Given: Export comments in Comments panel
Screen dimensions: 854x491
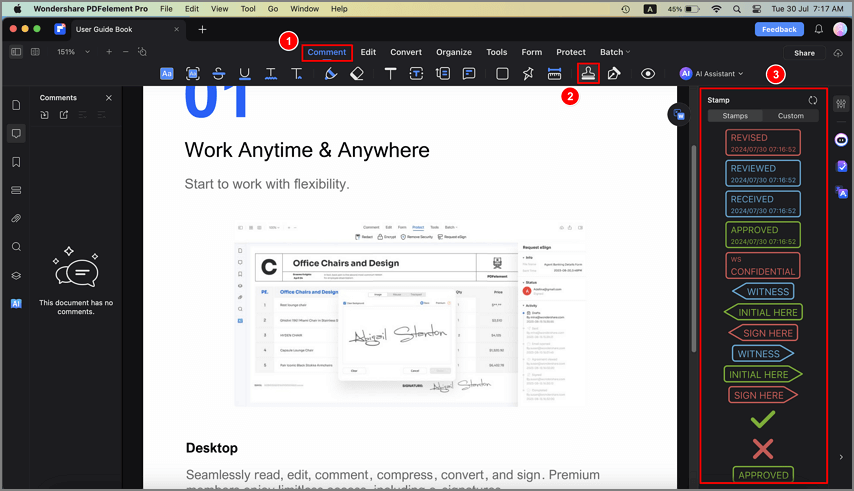Looking at the screenshot, I should (64, 115).
